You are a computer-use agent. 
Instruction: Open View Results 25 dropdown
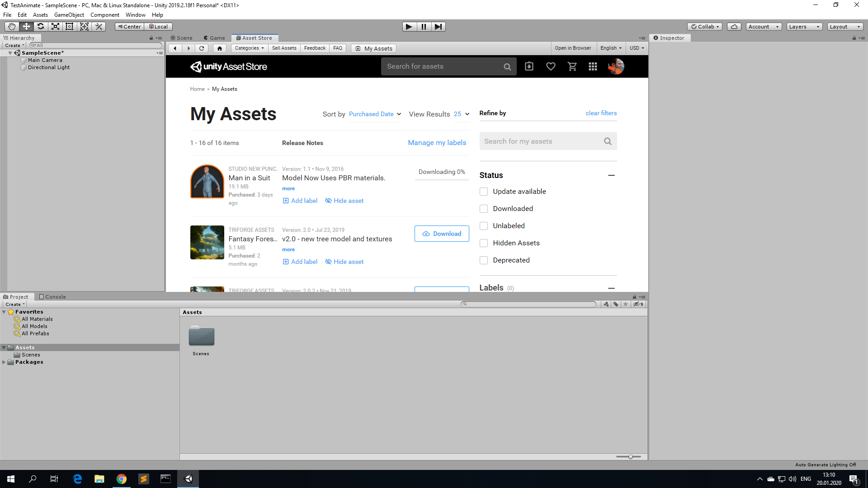(x=462, y=114)
